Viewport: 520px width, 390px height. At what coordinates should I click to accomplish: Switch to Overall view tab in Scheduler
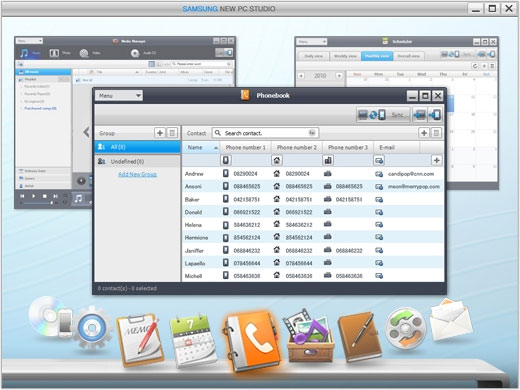pos(408,56)
